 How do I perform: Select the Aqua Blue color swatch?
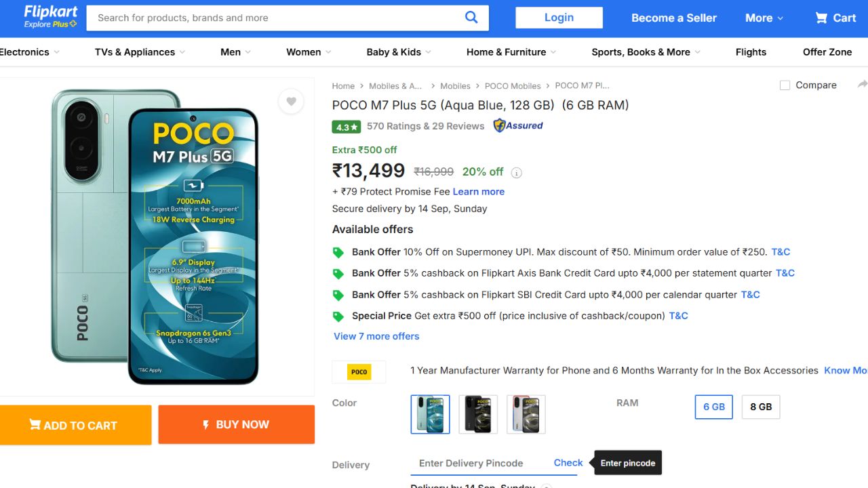(x=430, y=414)
